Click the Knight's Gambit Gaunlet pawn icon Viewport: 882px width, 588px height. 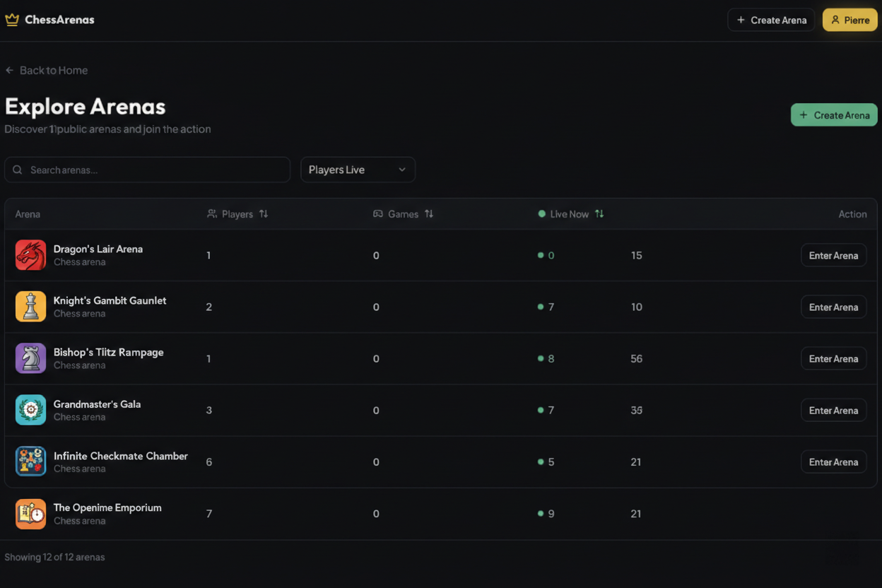click(x=30, y=307)
